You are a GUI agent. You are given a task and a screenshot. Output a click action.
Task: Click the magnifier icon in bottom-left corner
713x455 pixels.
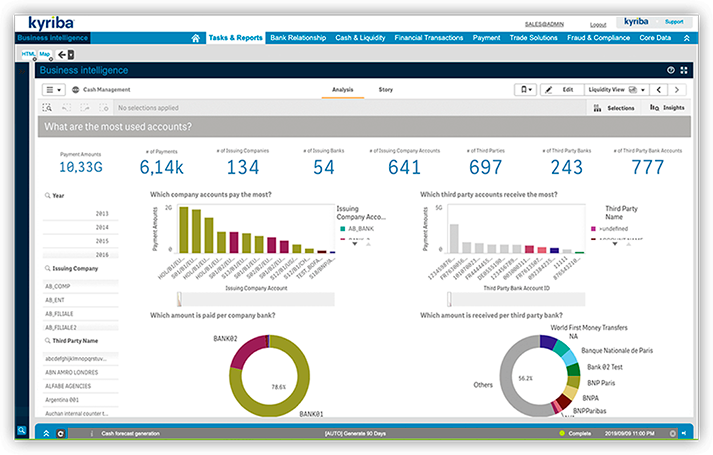point(21,430)
